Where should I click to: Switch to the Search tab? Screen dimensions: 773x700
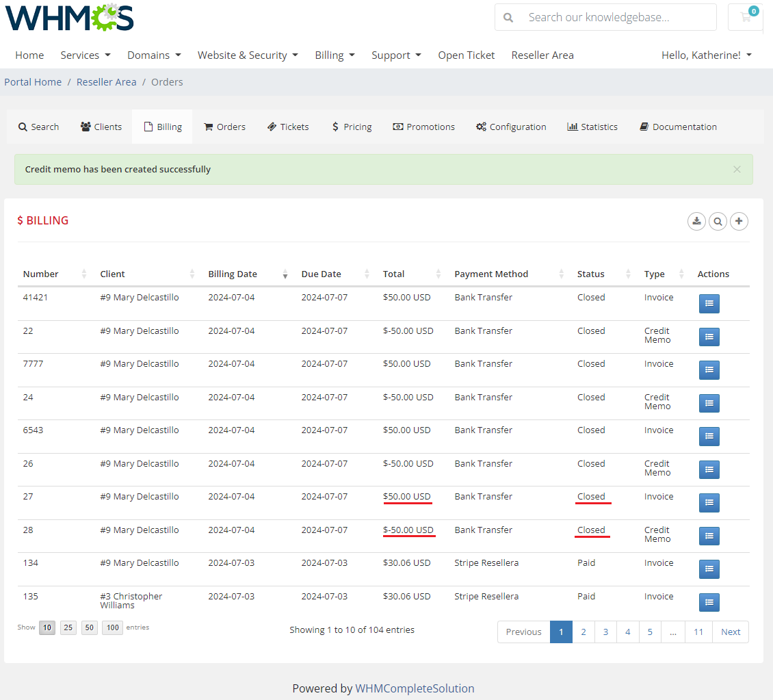(38, 127)
